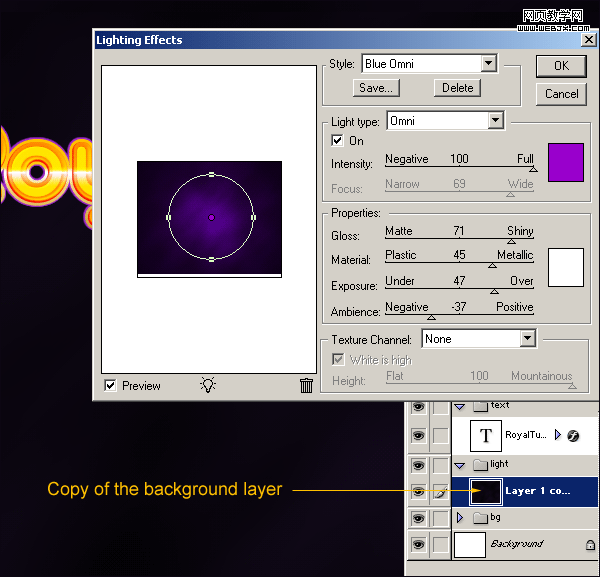Click the Cancel button

coord(561,94)
